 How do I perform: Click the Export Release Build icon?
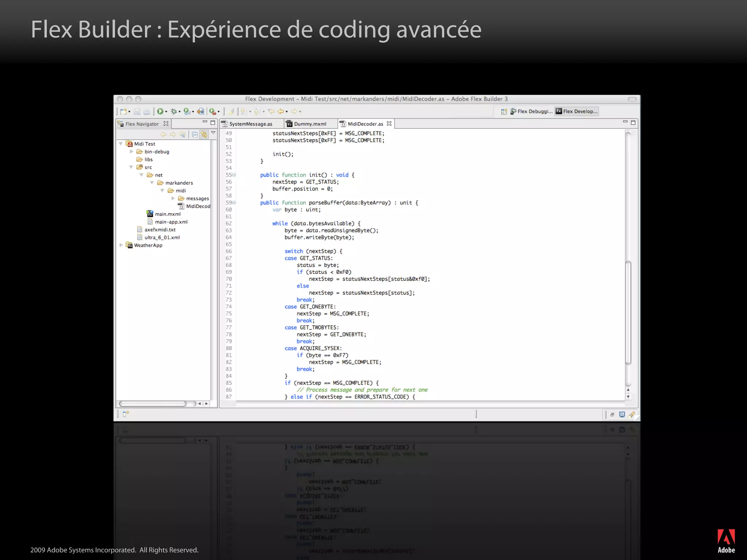[201, 112]
